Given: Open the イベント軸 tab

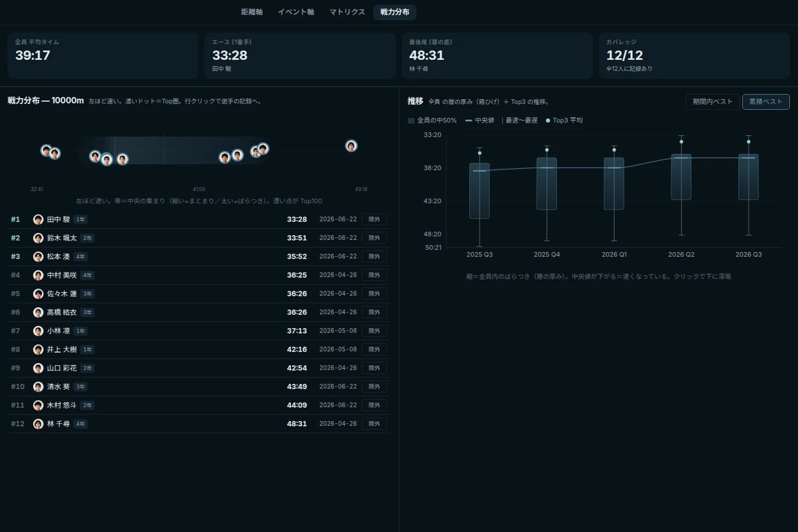Looking at the screenshot, I should [x=296, y=12].
